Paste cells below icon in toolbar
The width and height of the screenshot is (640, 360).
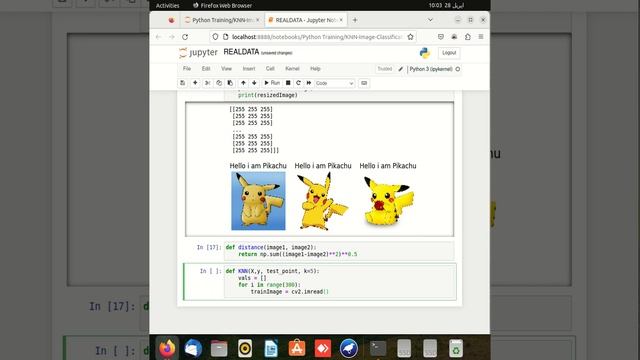tap(230, 83)
